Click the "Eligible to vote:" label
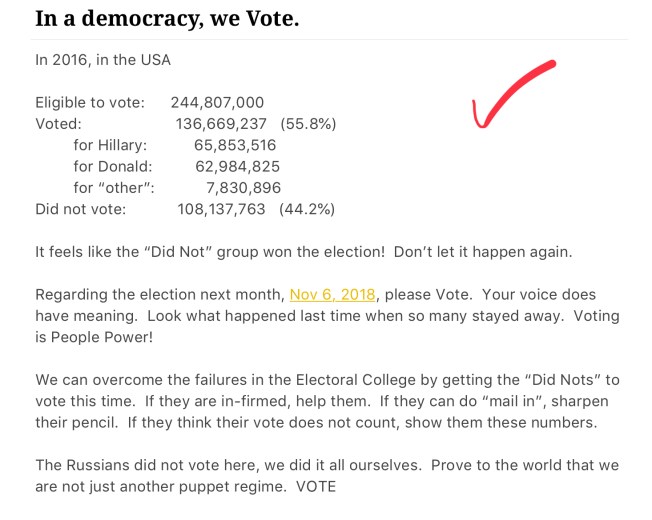652x520 pixels. 90,102
